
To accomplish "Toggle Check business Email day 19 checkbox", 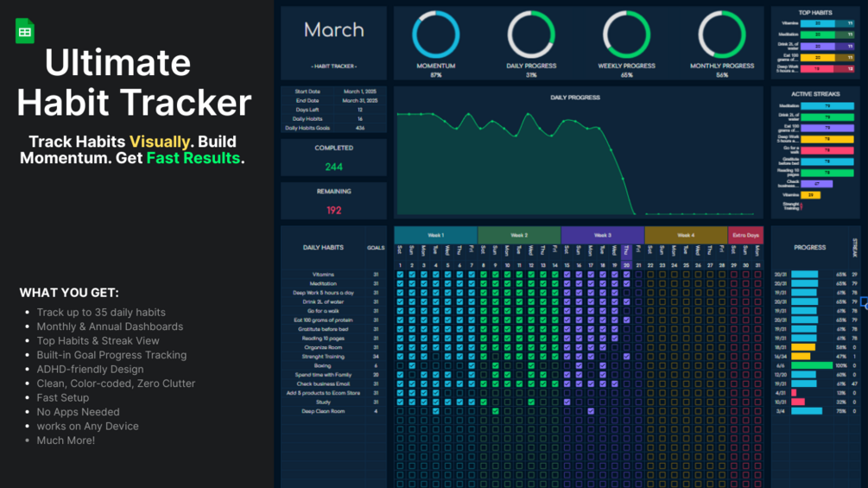I will (x=614, y=384).
